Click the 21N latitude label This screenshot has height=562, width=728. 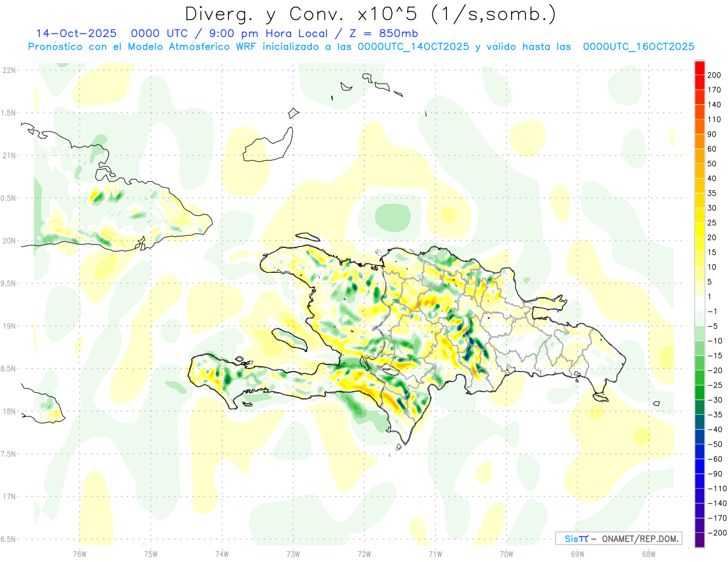click(x=9, y=155)
